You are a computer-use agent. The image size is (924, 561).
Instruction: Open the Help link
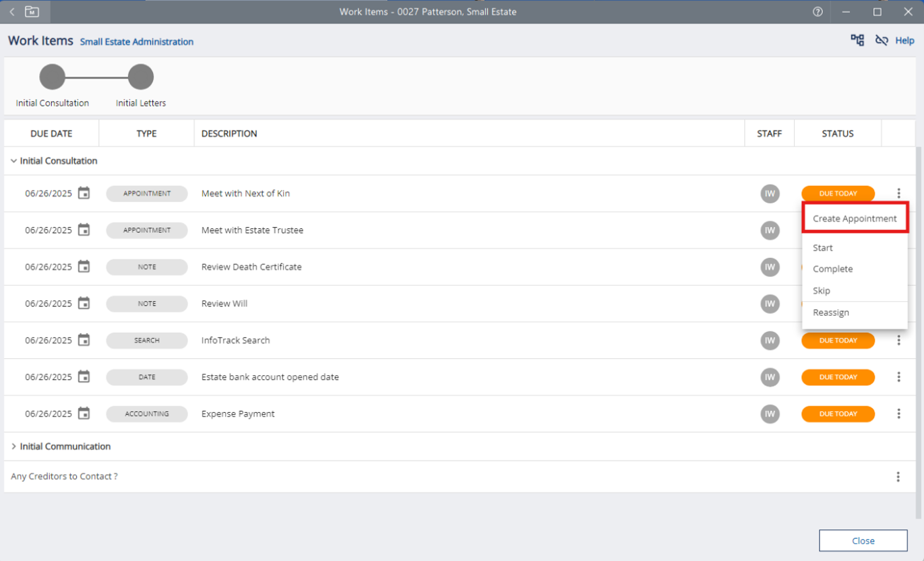pos(904,40)
